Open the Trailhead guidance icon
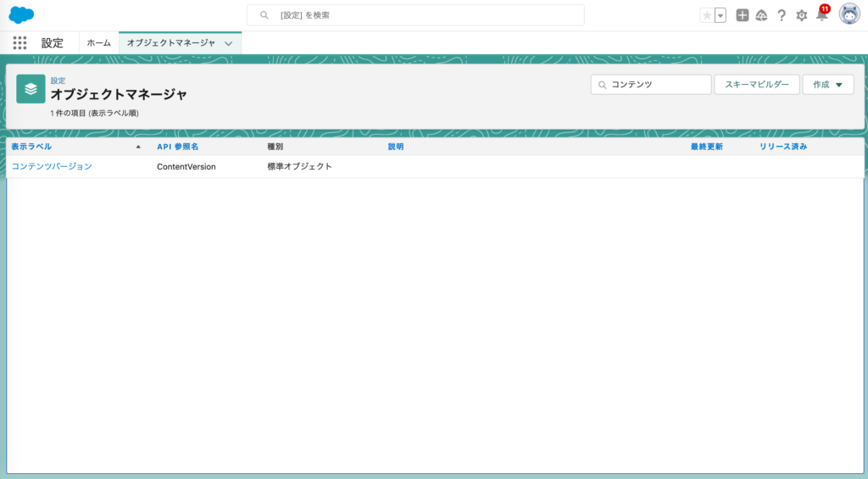Screen dimensions: 868x479 761,15
